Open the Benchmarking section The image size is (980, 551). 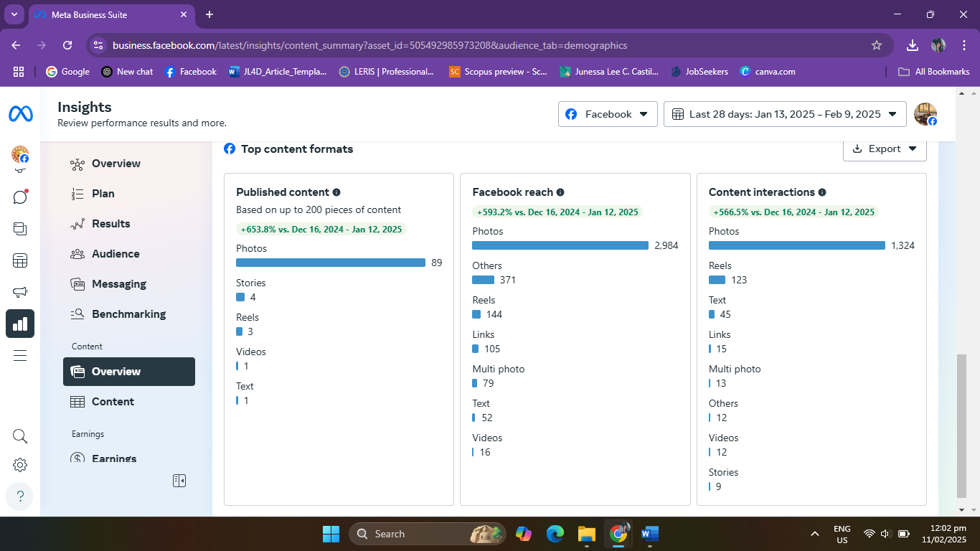129,314
